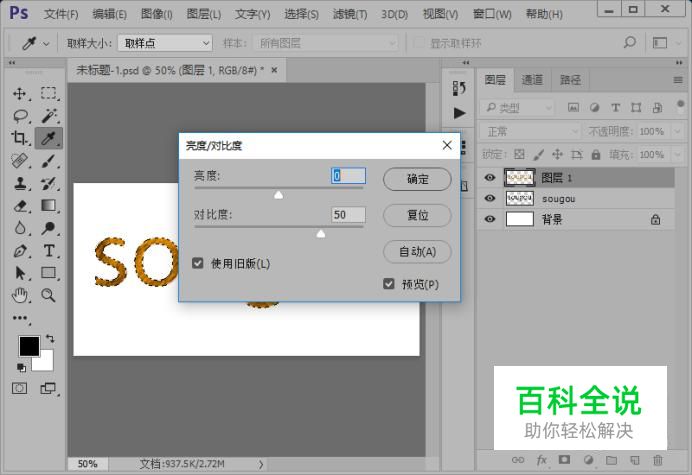Add a layer mask

[564, 460]
